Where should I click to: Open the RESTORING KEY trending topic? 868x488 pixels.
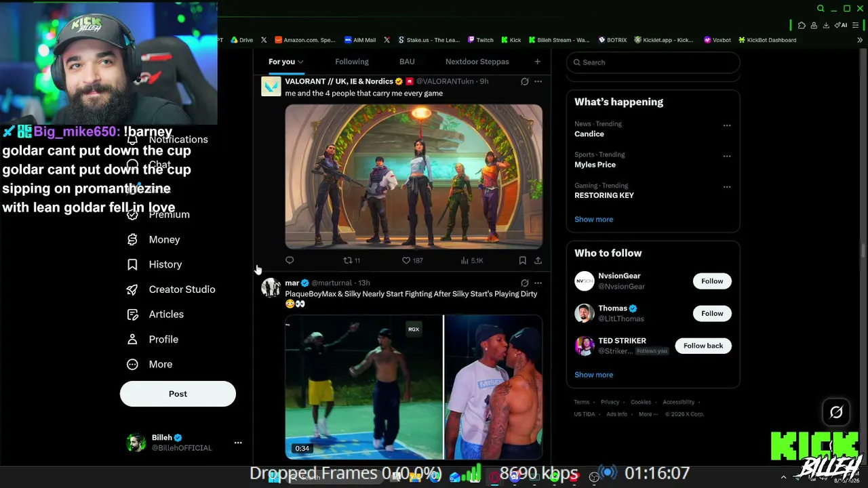click(604, 195)
